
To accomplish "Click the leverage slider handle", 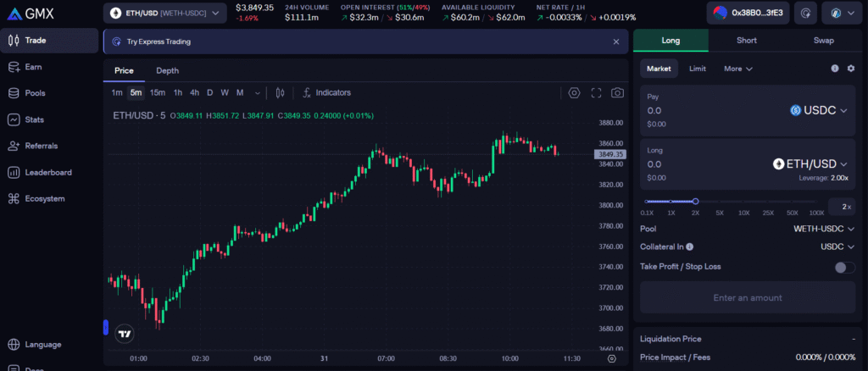I will pos(696,202).
